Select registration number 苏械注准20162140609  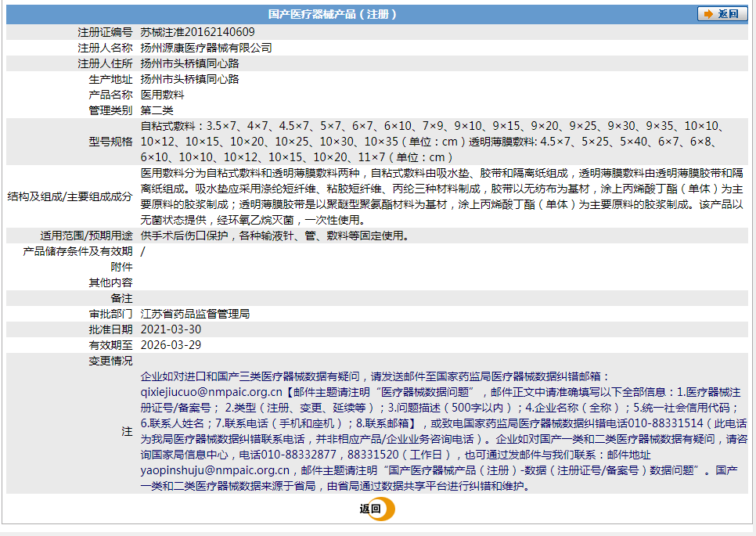197,32
